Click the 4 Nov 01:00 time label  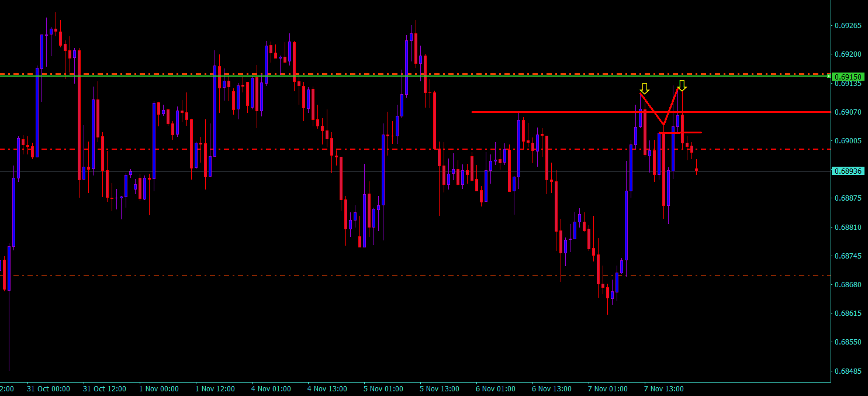point(271,389)
